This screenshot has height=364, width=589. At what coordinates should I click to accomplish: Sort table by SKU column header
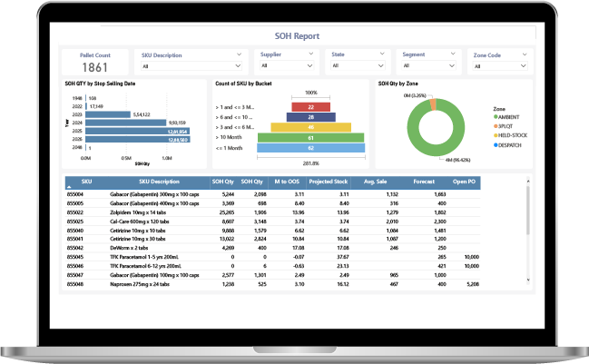tap(86, 182)
